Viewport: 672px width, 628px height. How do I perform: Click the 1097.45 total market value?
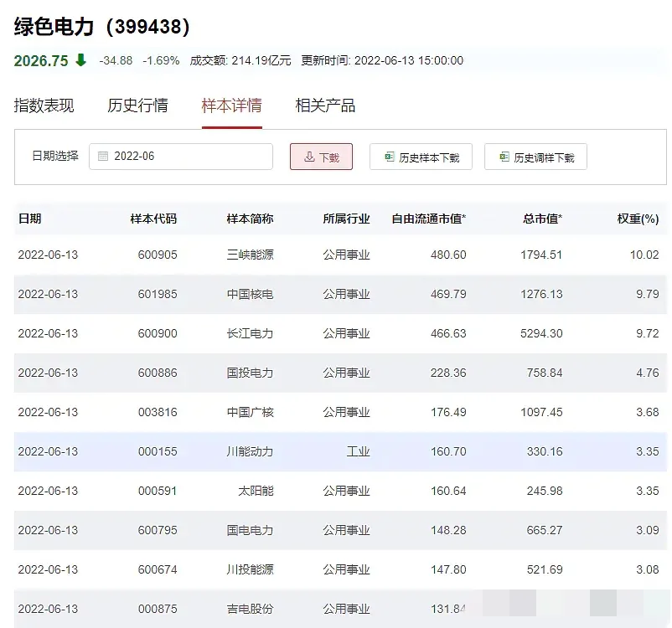click(541, 413)
